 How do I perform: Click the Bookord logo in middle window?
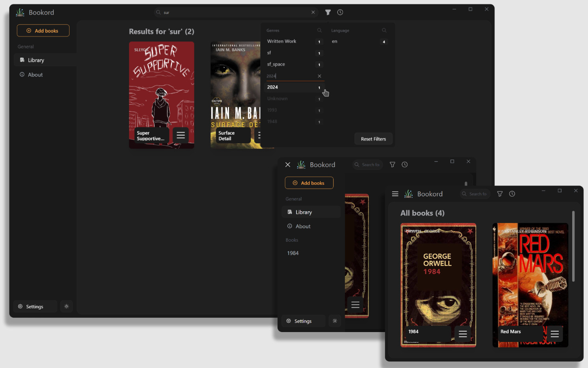pyautogui.click(x=301, y=165)
